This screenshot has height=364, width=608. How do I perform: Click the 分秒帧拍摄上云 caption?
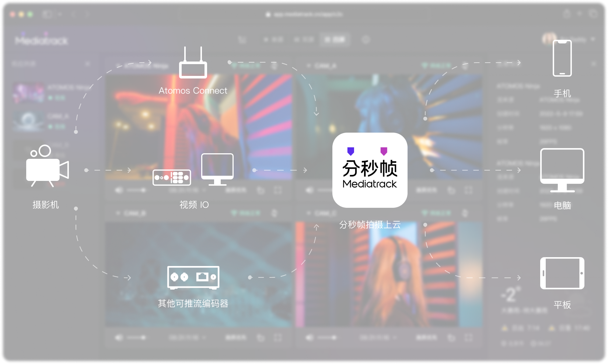(x=370, y=225)
